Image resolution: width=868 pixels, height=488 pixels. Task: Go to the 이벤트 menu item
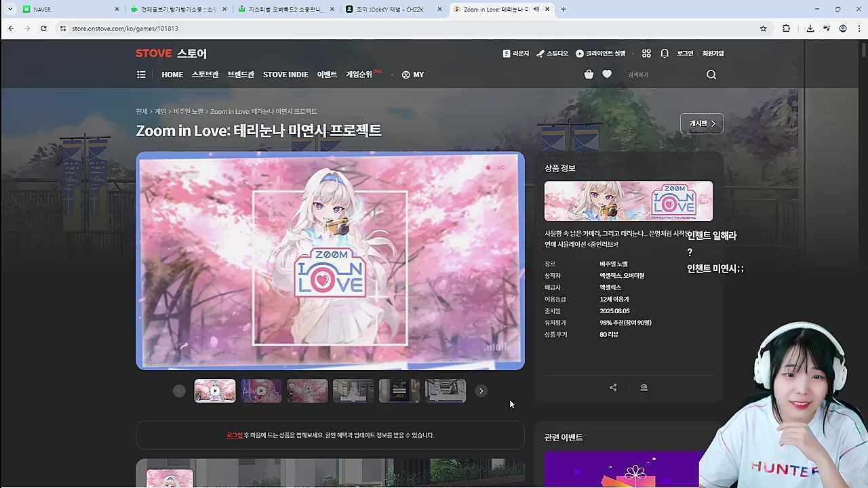[327, 75]
